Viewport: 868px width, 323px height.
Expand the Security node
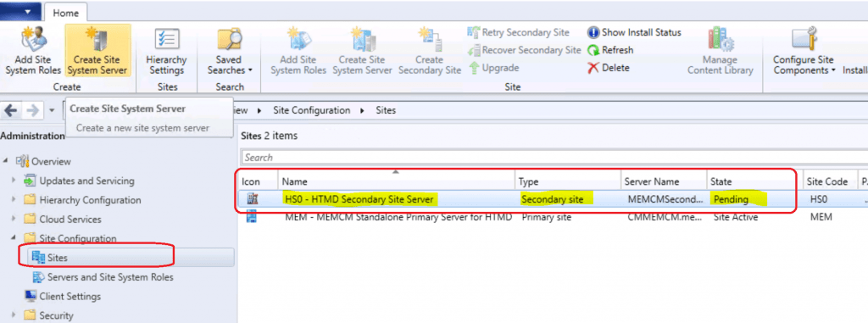tap(14, 315)
